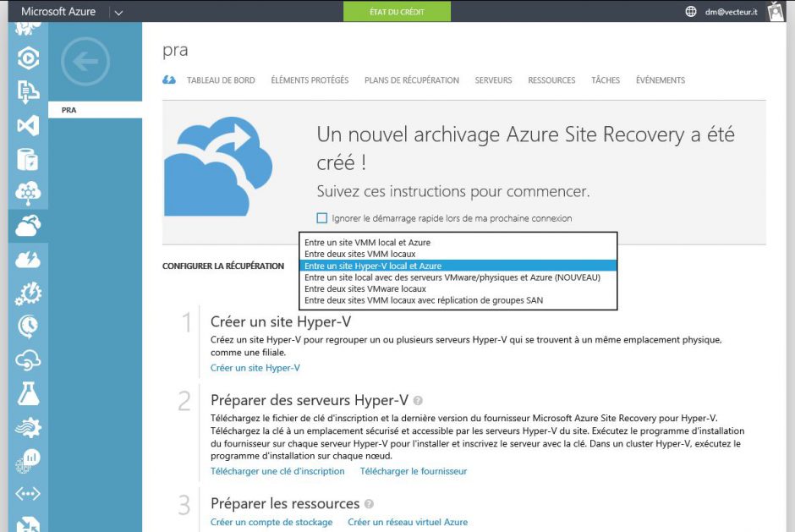Screen dimensions: 795x532
Task: Click the État du crédit button
Action: coord(397,12)
